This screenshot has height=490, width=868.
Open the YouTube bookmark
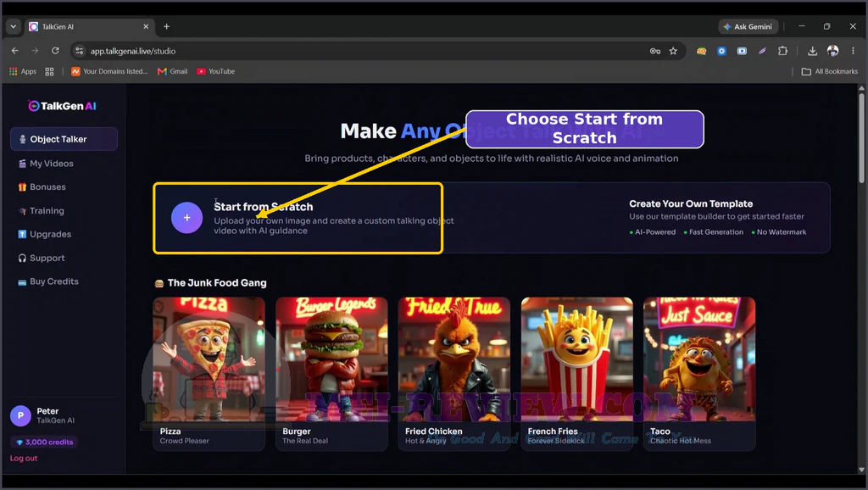(x=216, y=71)
